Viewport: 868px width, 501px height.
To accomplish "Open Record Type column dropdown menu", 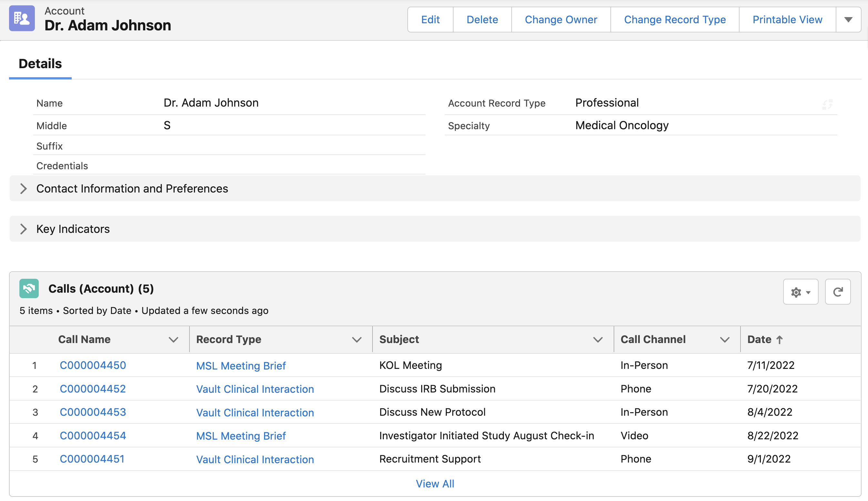I will click(357, 339).
